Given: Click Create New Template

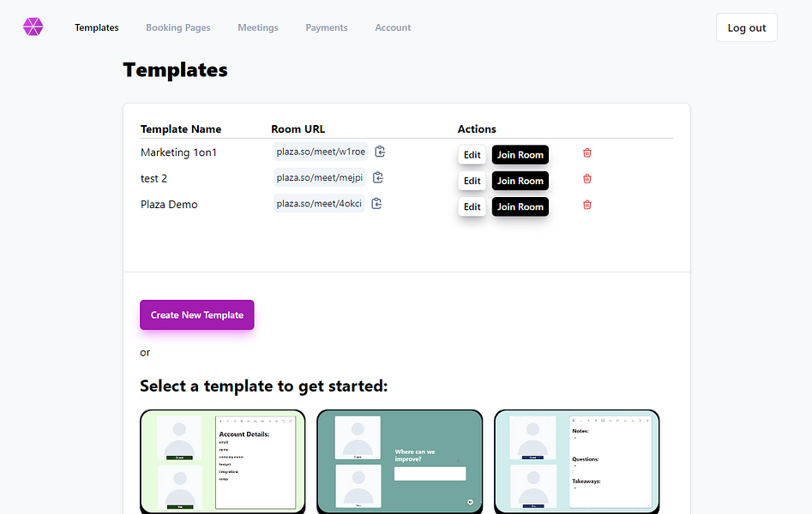Looking at the screenshot, I should [197, 314].
